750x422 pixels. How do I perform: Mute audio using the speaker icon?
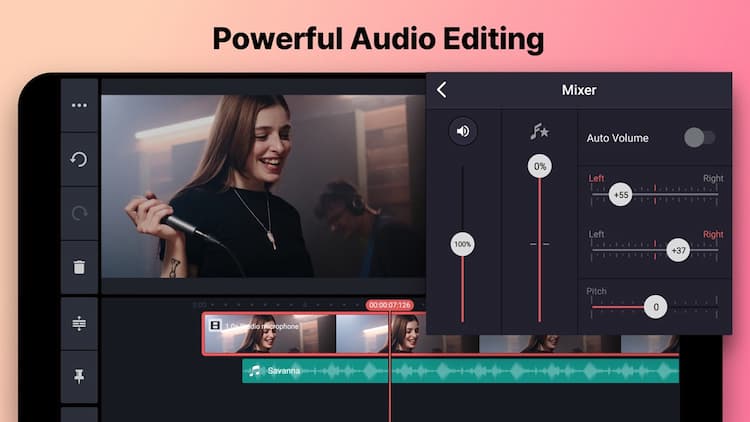click(x=462, y=131)
